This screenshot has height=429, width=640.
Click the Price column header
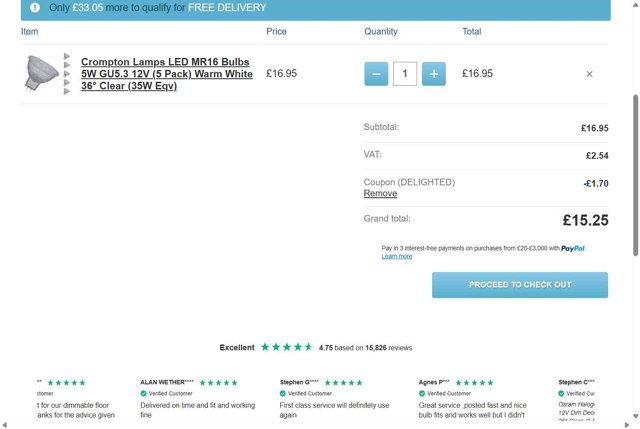click(276, 31)
